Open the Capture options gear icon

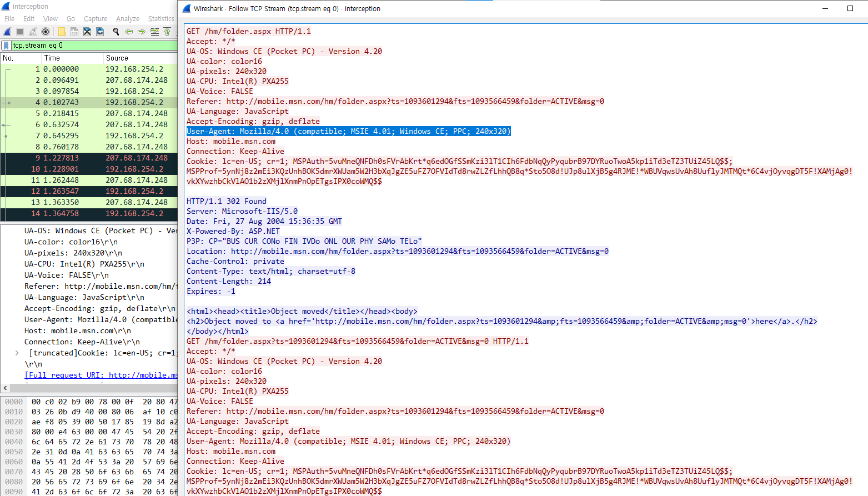[46, 32]
